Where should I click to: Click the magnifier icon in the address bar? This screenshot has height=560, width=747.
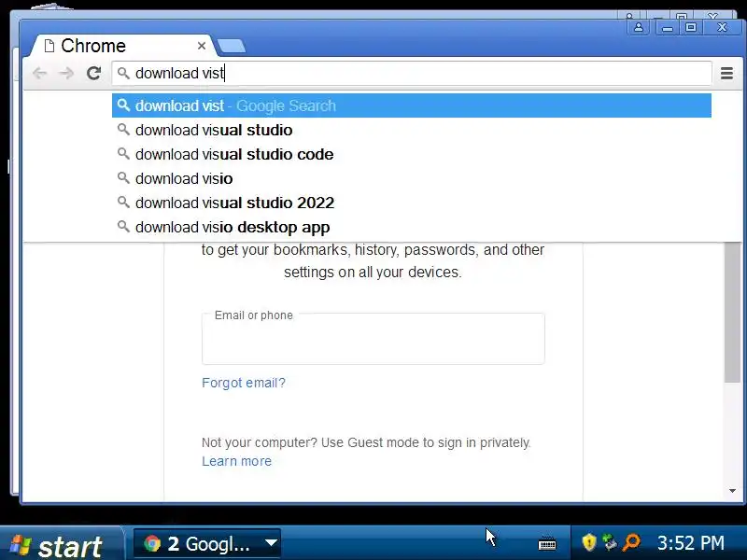pos(123,73)
